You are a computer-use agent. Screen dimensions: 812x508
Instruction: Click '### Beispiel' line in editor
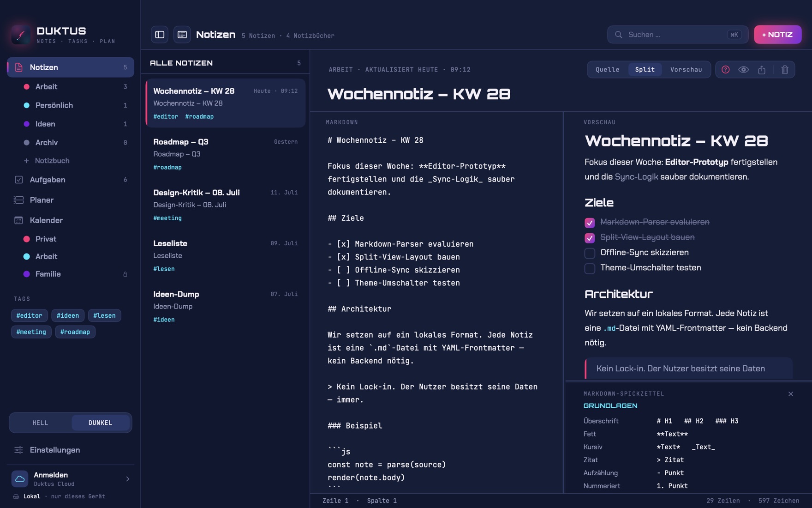[x=355, y=426]
